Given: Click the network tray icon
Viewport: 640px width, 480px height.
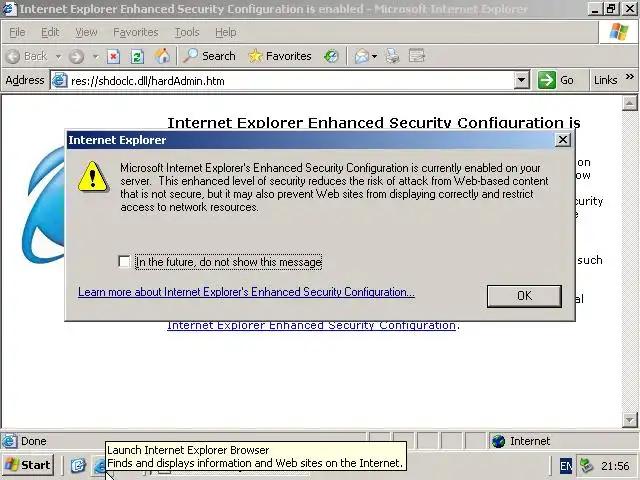Looking at the screenshot, I should [x=587, y=465].
